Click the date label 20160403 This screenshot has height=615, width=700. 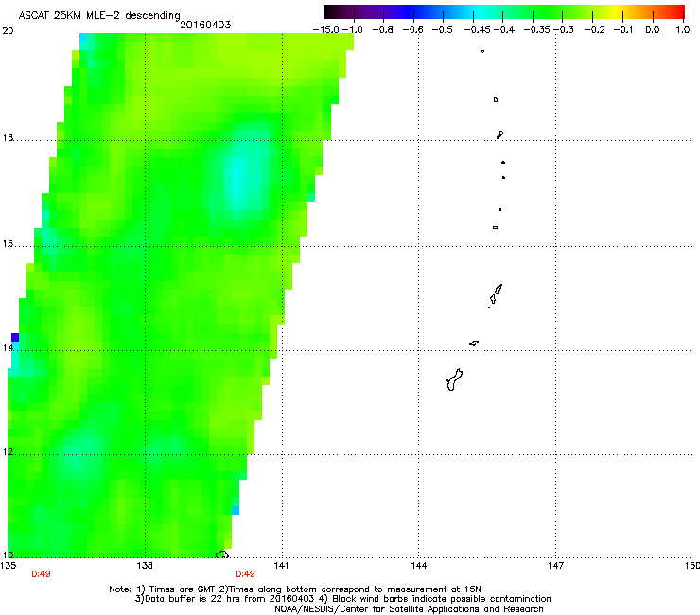[205, 25]
